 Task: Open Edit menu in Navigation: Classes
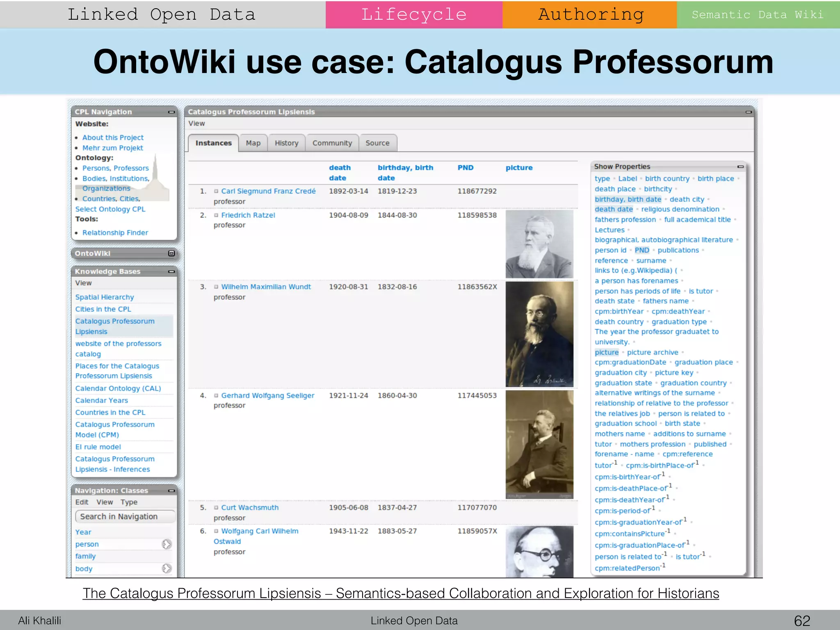[82, 502]
